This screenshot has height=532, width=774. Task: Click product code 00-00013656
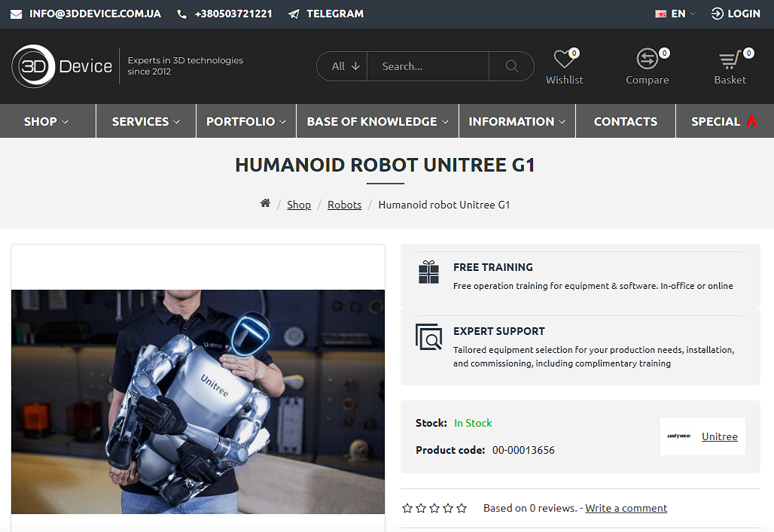[x=523, y=450]
